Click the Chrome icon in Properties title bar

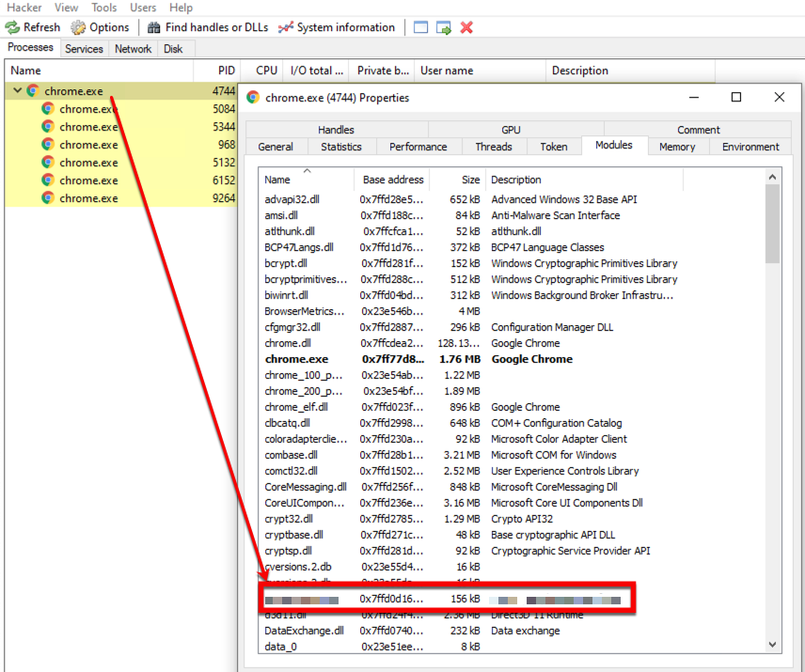[x=253, y=98]
